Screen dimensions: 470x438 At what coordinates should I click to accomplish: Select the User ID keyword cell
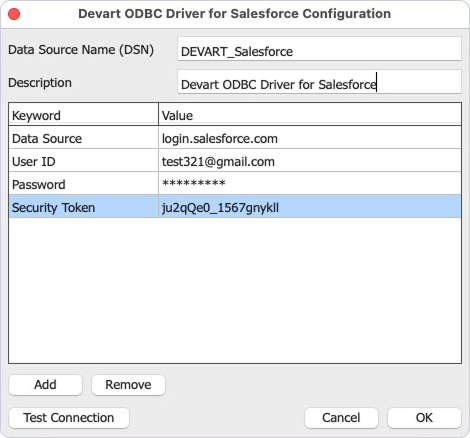83,161
